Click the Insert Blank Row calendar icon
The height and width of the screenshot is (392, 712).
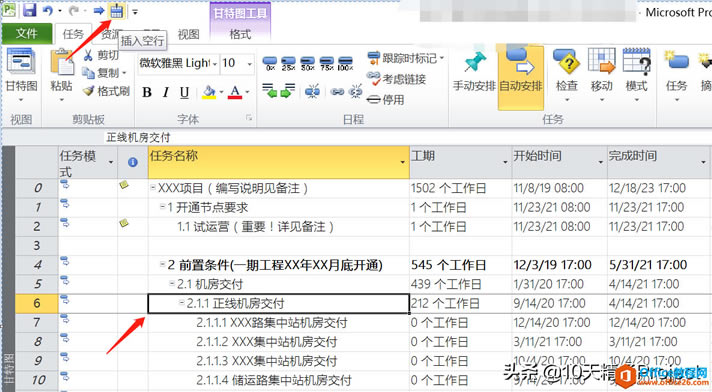pyautogui.click(x=117, y=11)
